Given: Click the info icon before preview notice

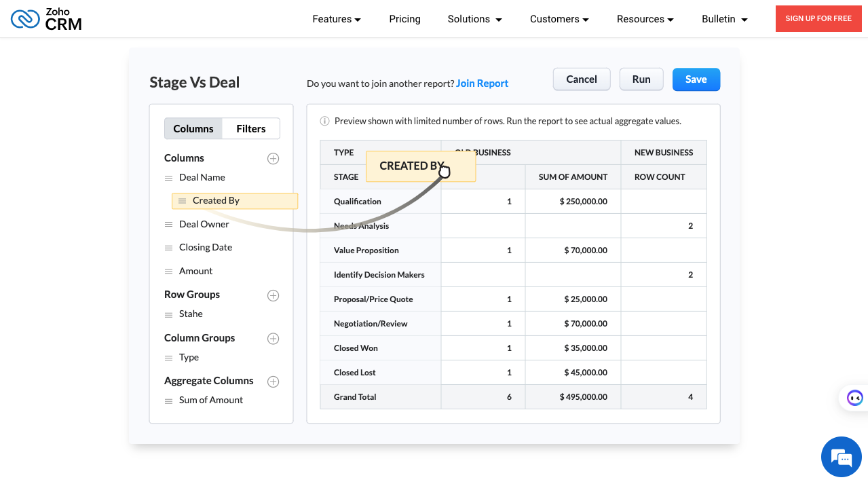Looking at the screenshot, I should 324,122.
